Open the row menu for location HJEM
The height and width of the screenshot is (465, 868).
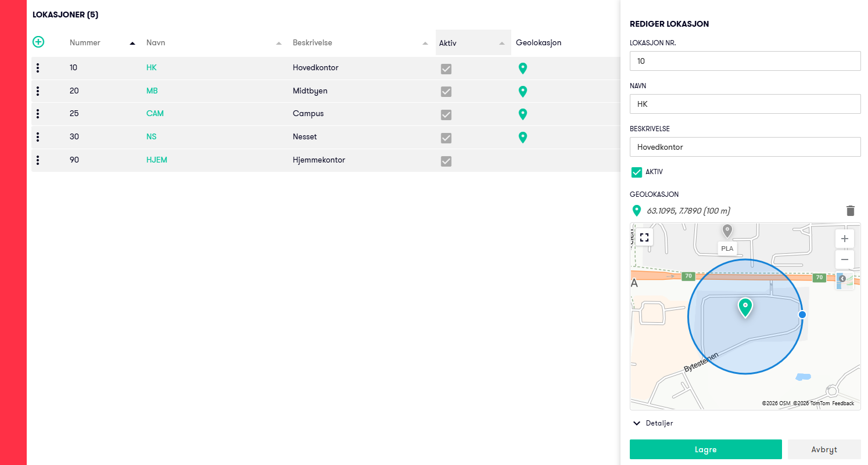[x=38, y=160]
